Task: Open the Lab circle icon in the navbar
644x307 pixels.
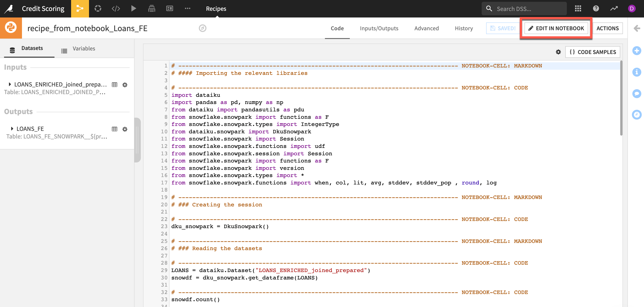Action: [98, 9]
